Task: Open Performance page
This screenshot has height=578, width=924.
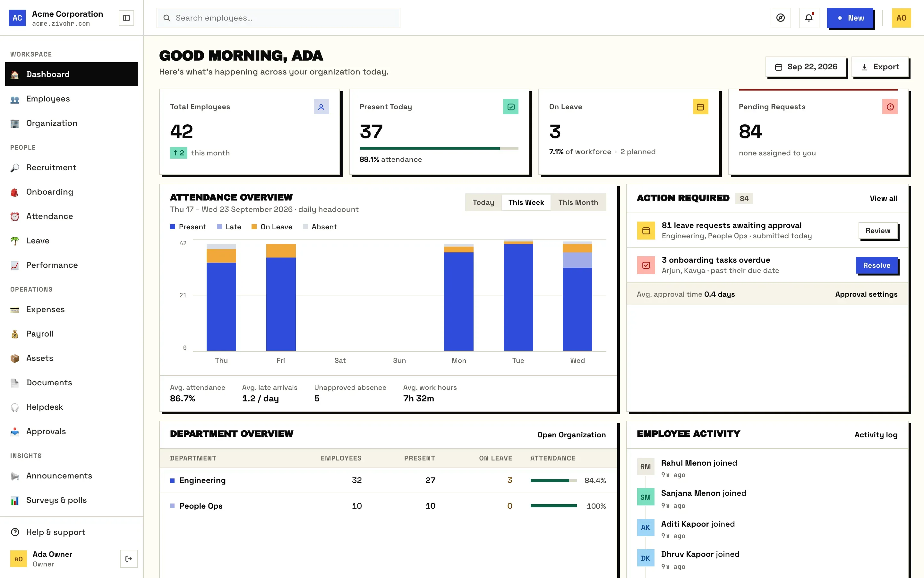Action: (72, 265)
